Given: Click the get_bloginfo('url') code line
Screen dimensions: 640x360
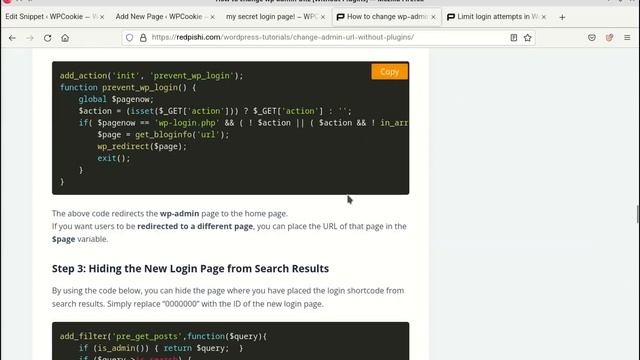Looking at the screenshot, I should (x=163, y=135).
